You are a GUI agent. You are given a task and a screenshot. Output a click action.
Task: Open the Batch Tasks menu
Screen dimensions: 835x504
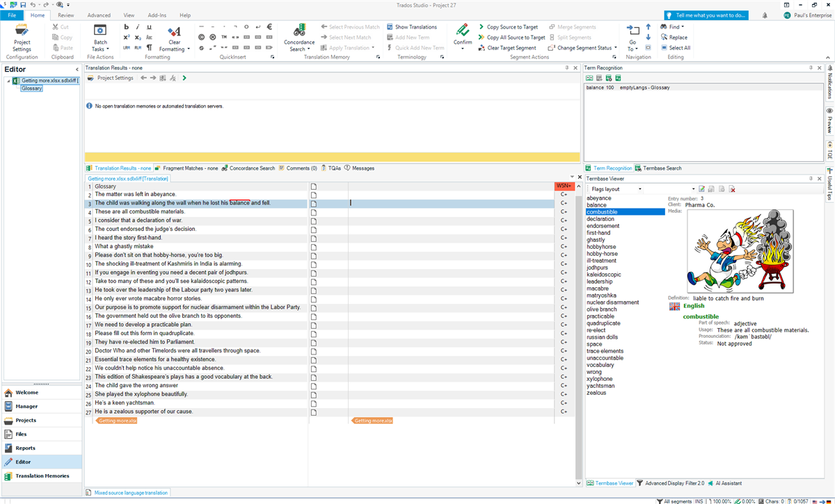coord(100,38)
